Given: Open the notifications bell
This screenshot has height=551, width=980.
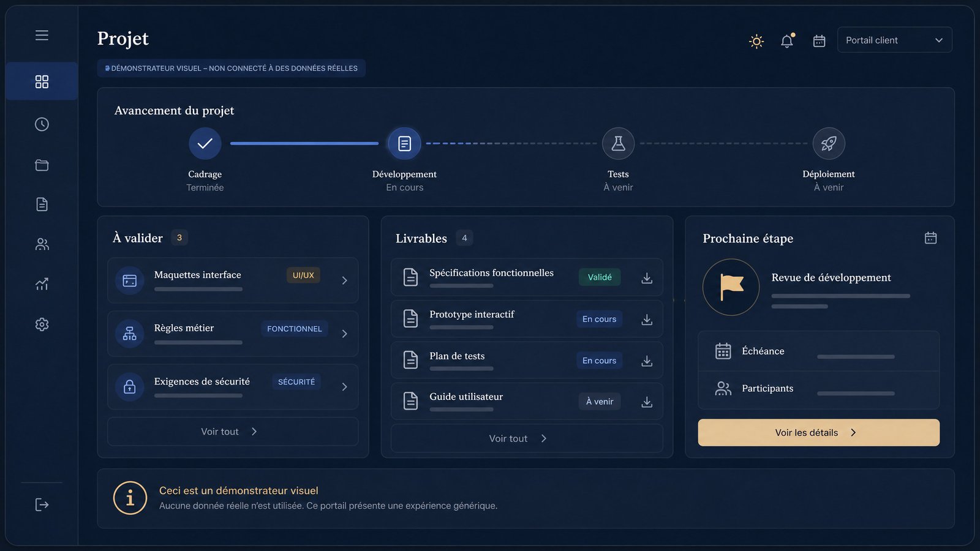Looking at the screenshot, I should coord(787,40).
